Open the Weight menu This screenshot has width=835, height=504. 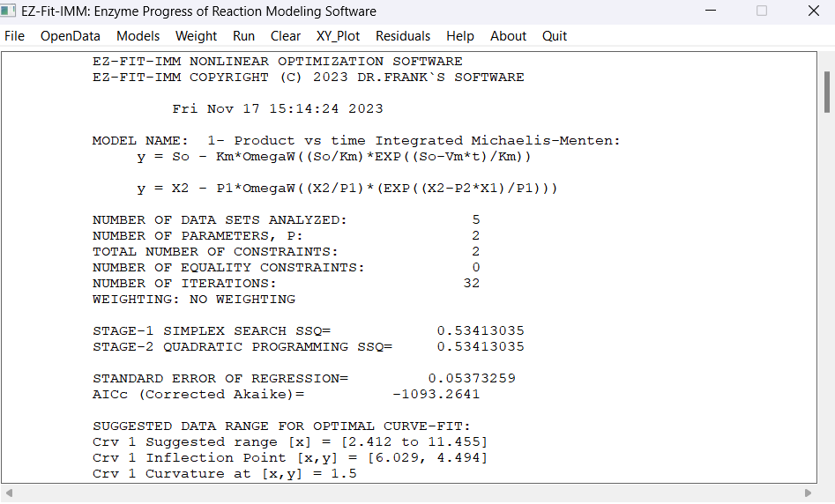(x=196, y=36)
